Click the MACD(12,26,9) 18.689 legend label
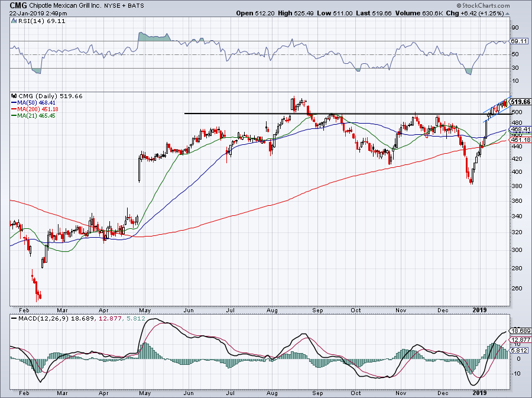 pyautogui.click(x=56, y=319)
